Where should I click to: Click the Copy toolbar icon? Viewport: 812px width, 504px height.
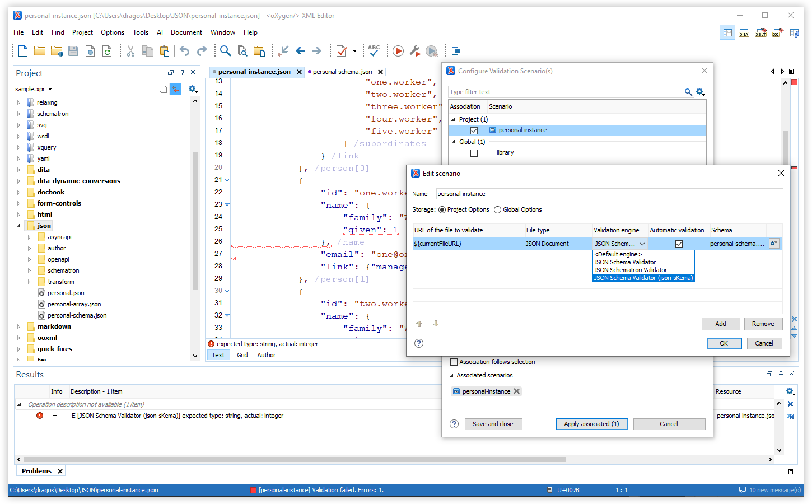click(148, 51)
